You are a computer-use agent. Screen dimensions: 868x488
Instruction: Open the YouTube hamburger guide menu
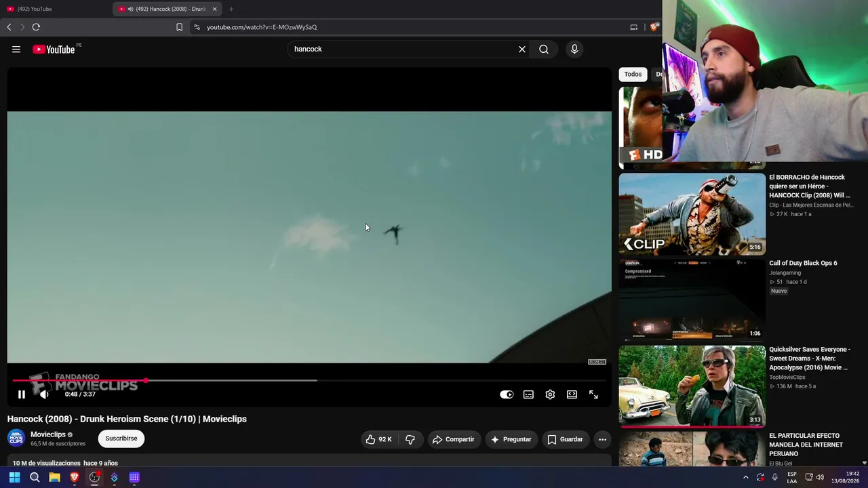[x=16, y=49]
